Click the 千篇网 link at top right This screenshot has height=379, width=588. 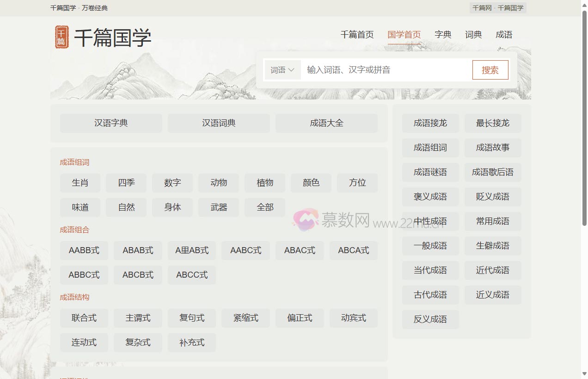pos(481,8)
